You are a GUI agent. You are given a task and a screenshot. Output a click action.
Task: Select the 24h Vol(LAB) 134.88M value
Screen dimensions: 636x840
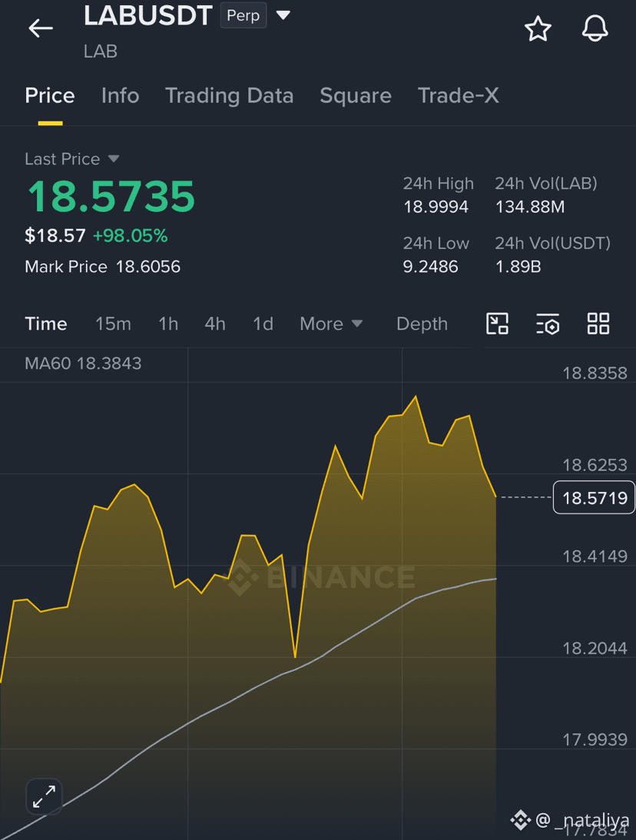coord(529,206)
